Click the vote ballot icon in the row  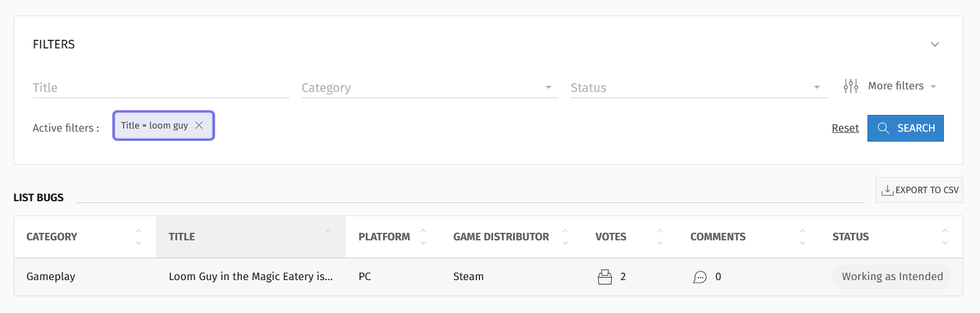pyautogui.click(x=604, y=277)
